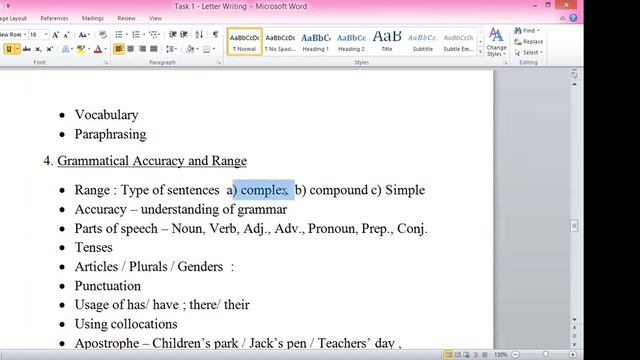Image resolution: width=640 pixels, height=360 pixels.
Task: Apply the Subtitle style
Action: pos(422,42)
